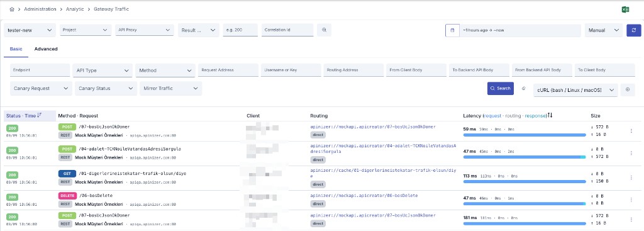
Task: Click the Size column header
Action: 596,116
